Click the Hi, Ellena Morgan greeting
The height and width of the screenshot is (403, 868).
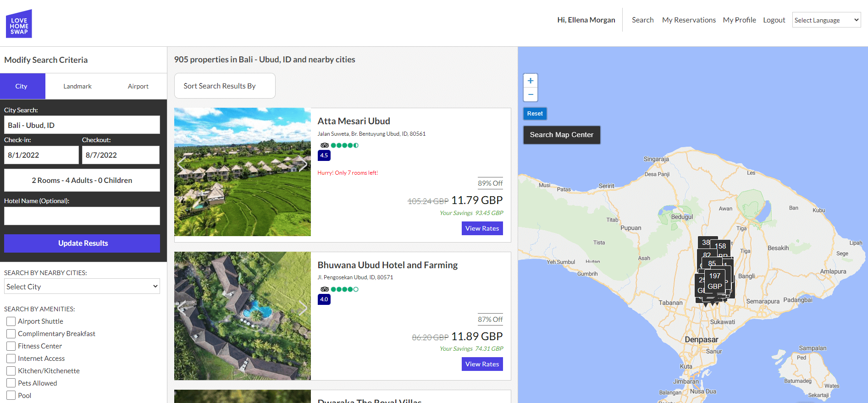click(x=586, y=20)
